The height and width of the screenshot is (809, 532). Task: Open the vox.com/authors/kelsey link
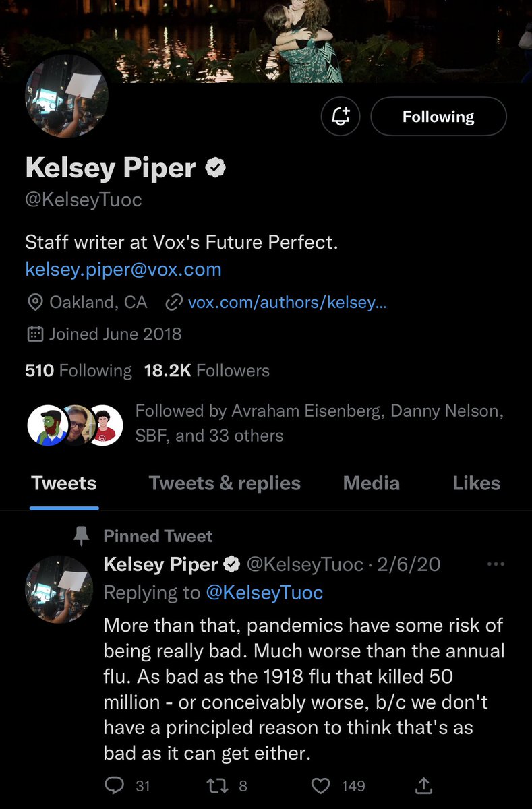tap(287, 302)
